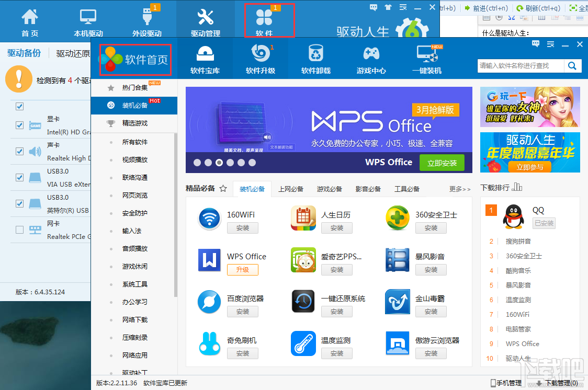
Task: Select the 游戏必备 tab
Action: tap(329, 189)
